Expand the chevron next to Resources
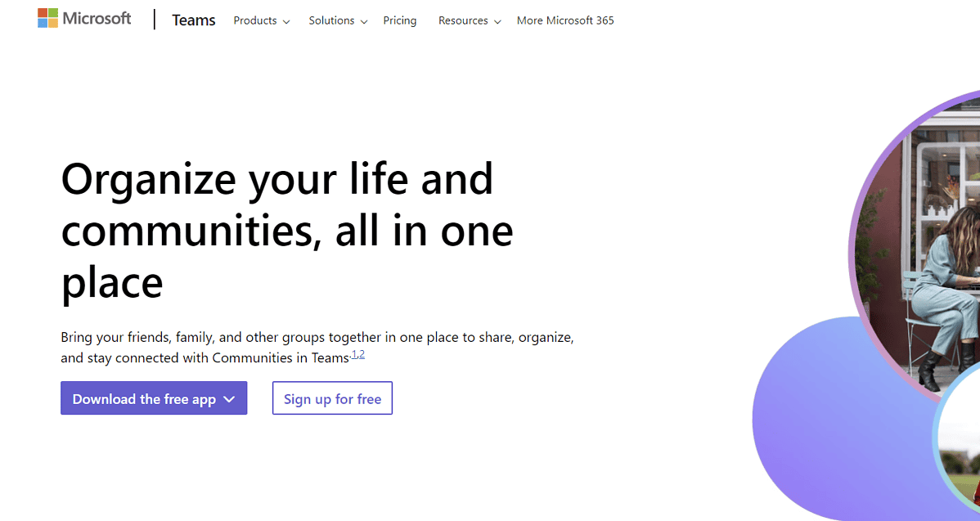Screen dimensions: 980x521 pyautogui.click(x=497, y=22)
